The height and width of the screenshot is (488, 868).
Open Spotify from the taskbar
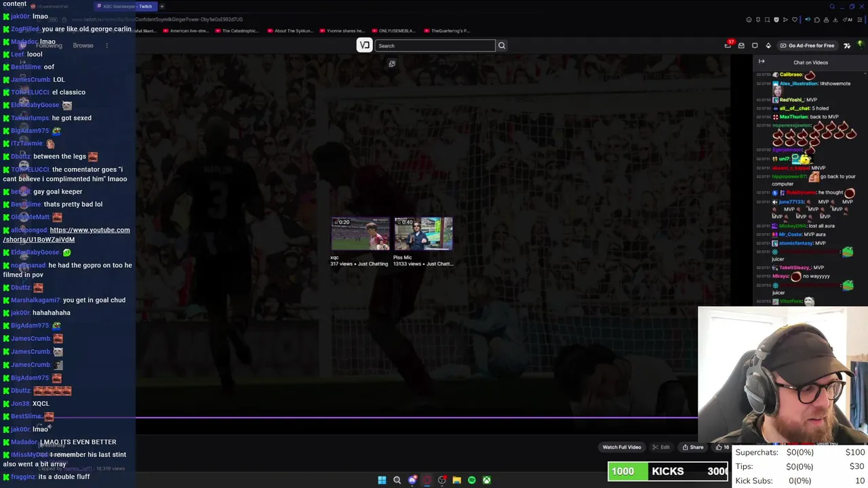pos(472,480)
